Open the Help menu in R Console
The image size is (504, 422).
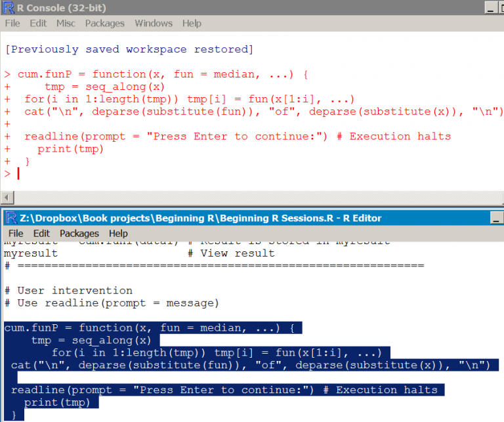(192, 23)
